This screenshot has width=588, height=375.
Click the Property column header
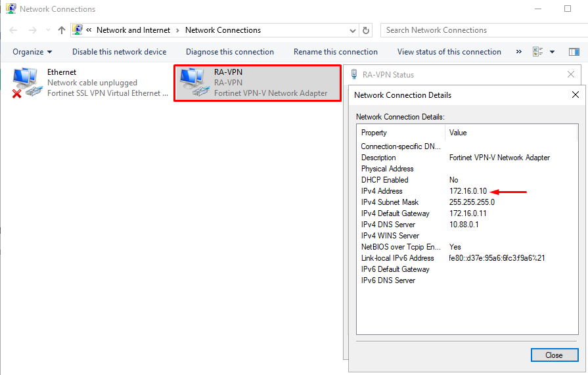coord(401,133)
